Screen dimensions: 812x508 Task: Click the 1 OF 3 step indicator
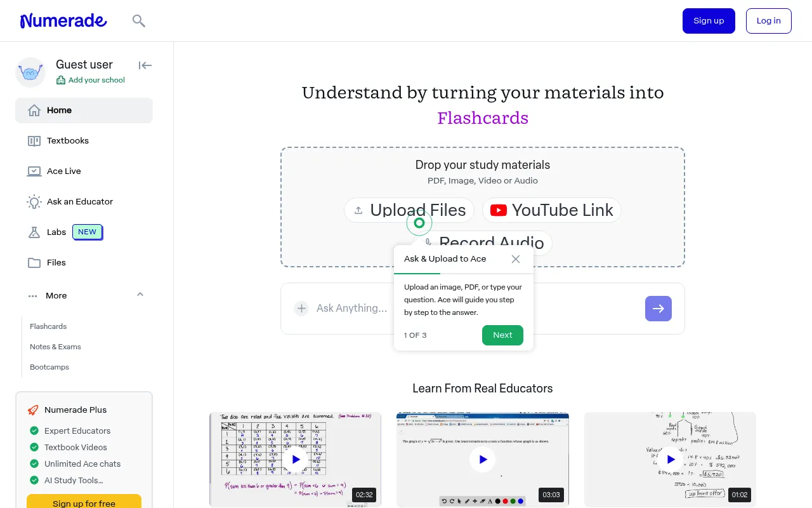pyautogui.click(x=416, y=335)
